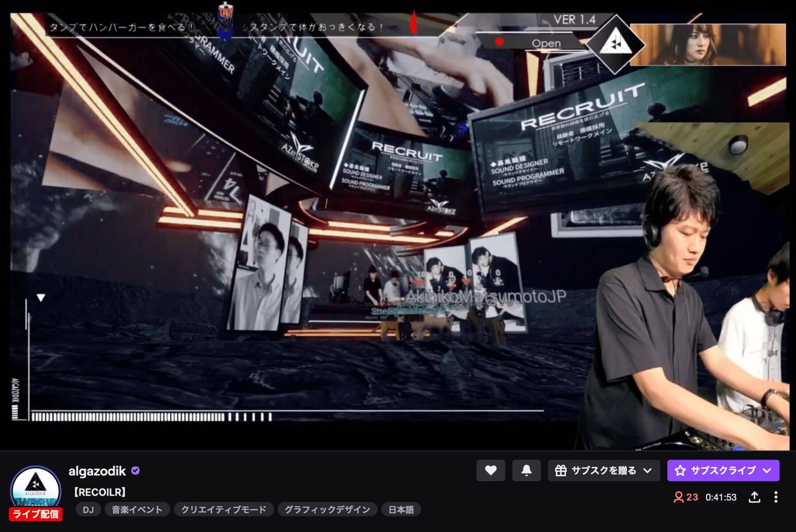Toggle the bell notification button
The image size is (796, 532).
pyautogui.click(x=526, y=471)
